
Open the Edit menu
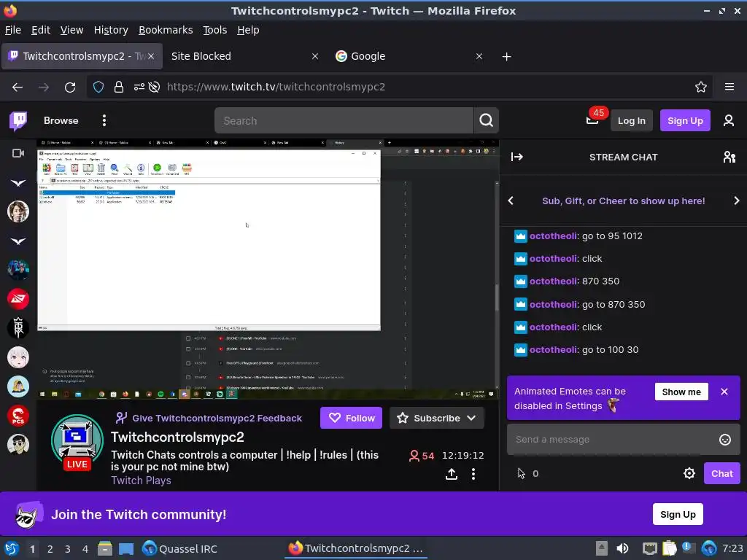(x=41, y=30)
